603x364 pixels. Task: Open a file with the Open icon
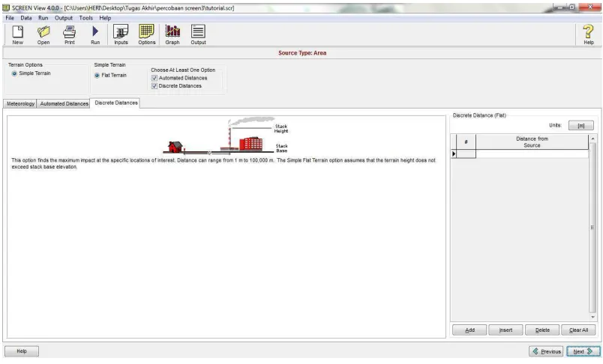point(43,35)
